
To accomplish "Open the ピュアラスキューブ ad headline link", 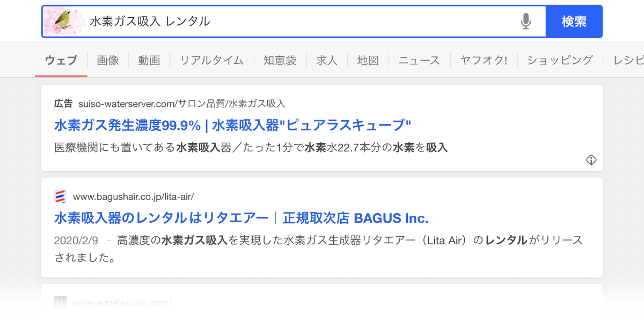I will point(232,126).
